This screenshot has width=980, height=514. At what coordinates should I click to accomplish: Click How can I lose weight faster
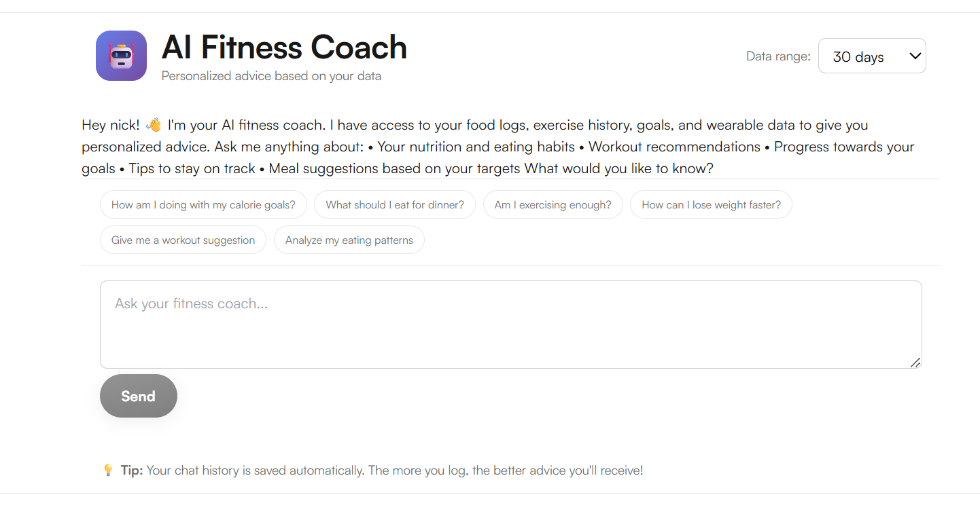pos(711,204)
